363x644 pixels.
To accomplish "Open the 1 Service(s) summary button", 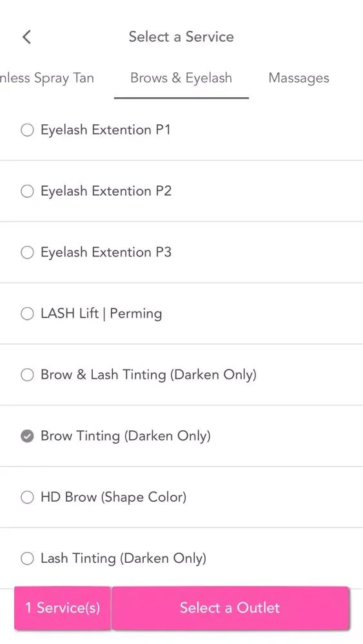I will click(63, 608).
